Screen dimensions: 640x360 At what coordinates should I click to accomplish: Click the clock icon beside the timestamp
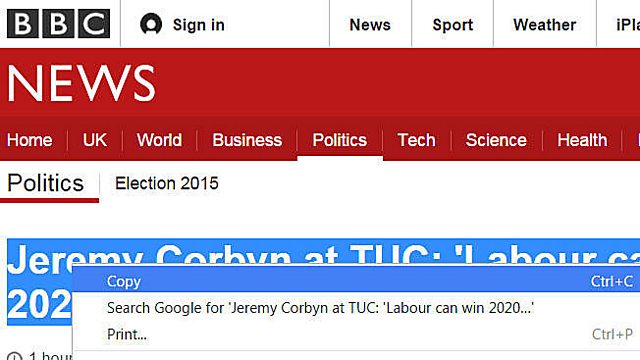pos(15,356)
